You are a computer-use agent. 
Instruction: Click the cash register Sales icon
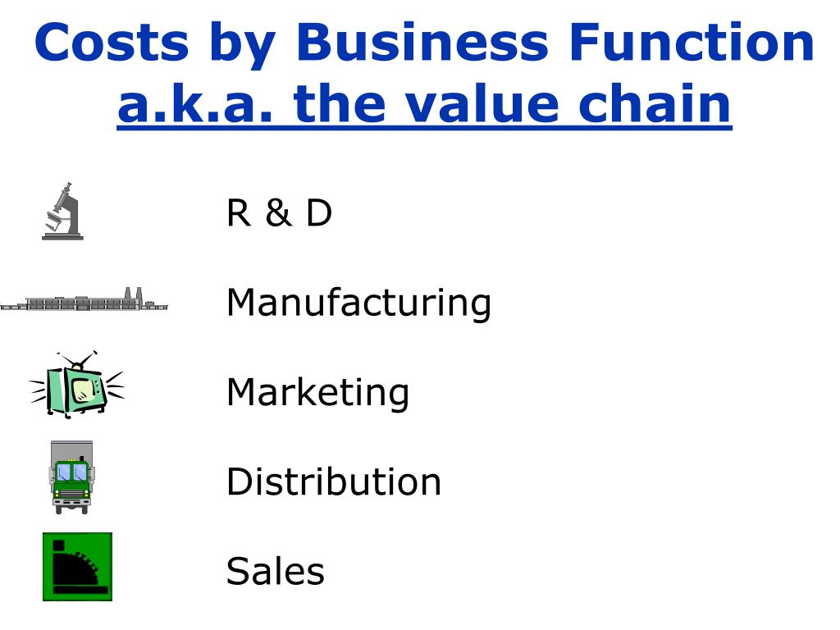point(77,566)
